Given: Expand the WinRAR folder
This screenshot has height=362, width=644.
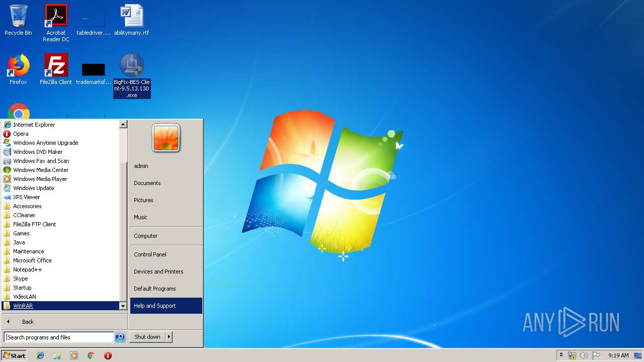Looking at the screenshot, I should tap(60, 306).
